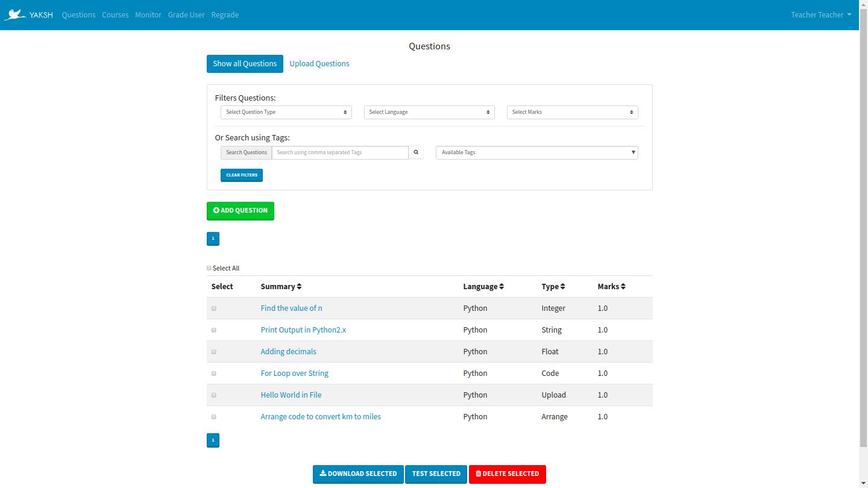Sort by Language column arrows
This screenshot has height=488, width=868.
pyautogui.click(x=502, y=287)
